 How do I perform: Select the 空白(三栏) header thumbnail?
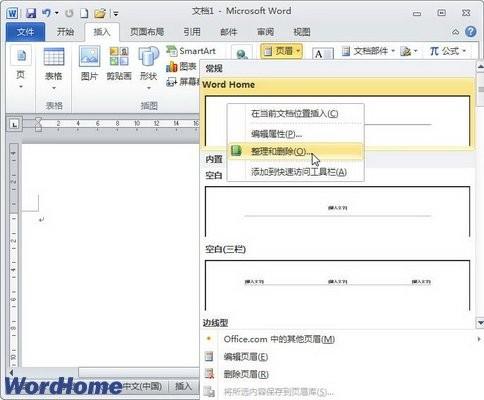point(337,285)
